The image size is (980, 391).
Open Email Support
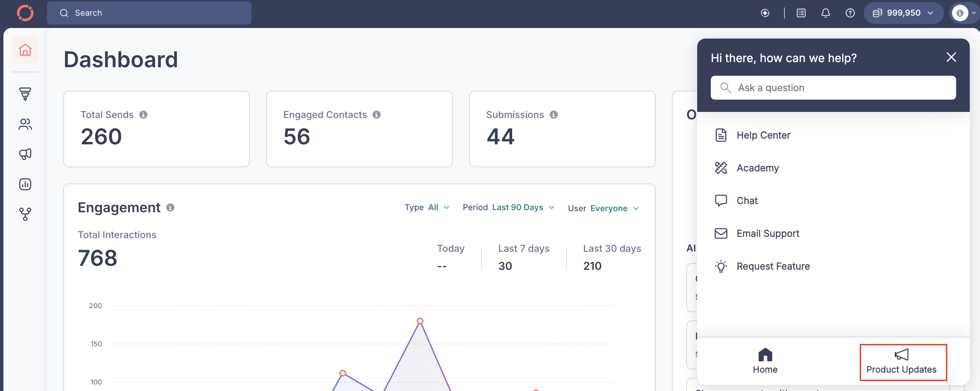(x=768, y=234)
